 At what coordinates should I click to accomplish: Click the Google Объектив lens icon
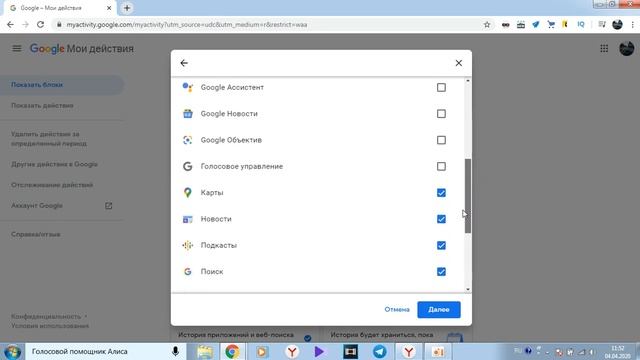187,140
